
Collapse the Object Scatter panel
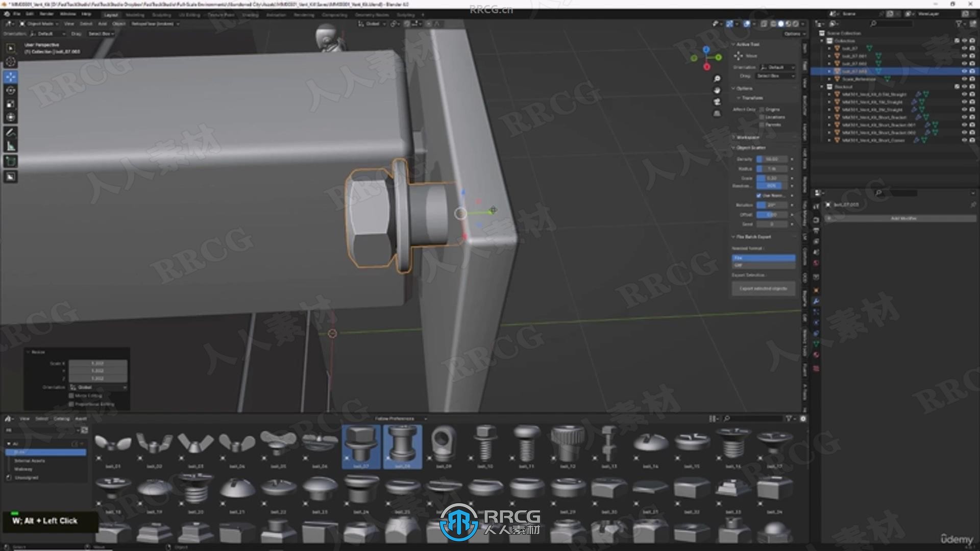pyautogui.click(x=734, y=147)
